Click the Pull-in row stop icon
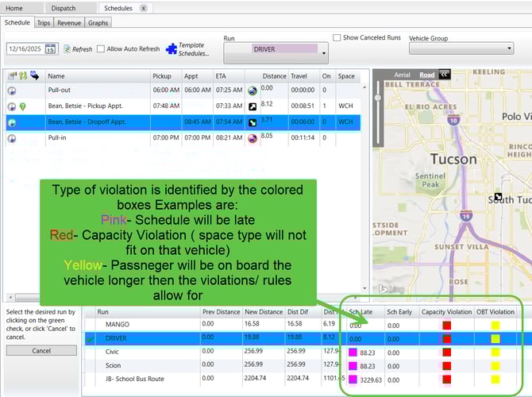Viewport: 532px width, 397px height. (x=253, y=138)
